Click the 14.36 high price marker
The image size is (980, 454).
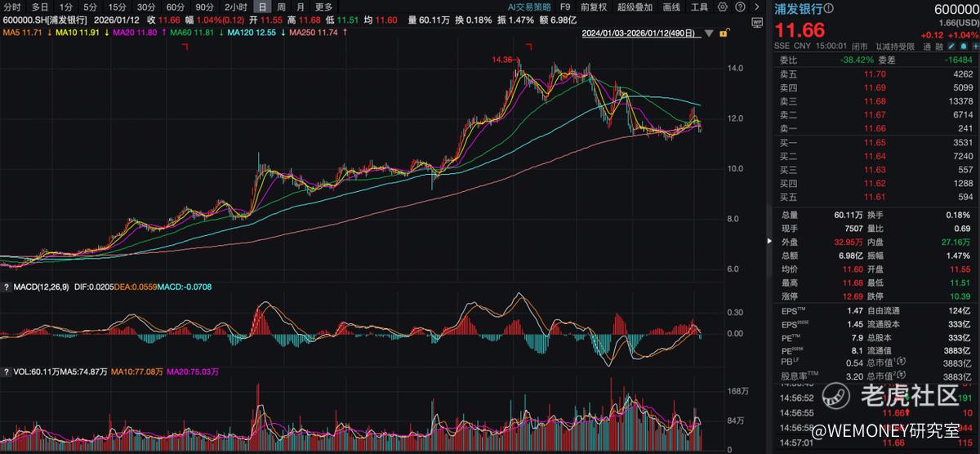click(x=501, y=60)
